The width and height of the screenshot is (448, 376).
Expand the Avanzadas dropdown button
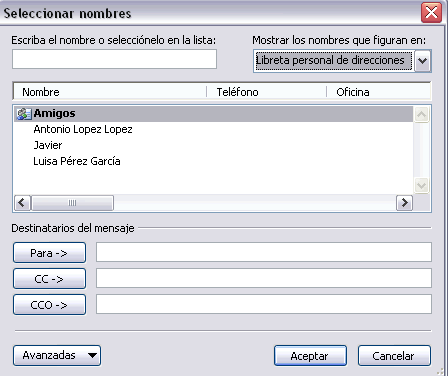coord(57,355)
